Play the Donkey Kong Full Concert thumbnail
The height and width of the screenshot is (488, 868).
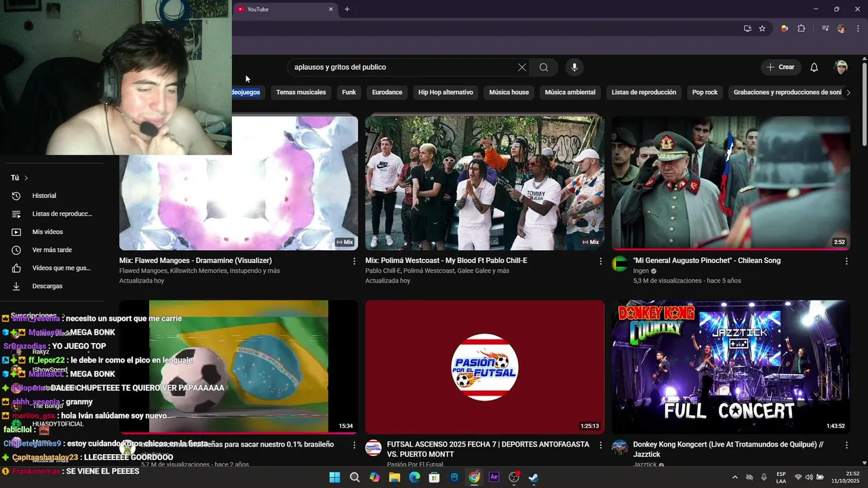[x=730, y=367]
